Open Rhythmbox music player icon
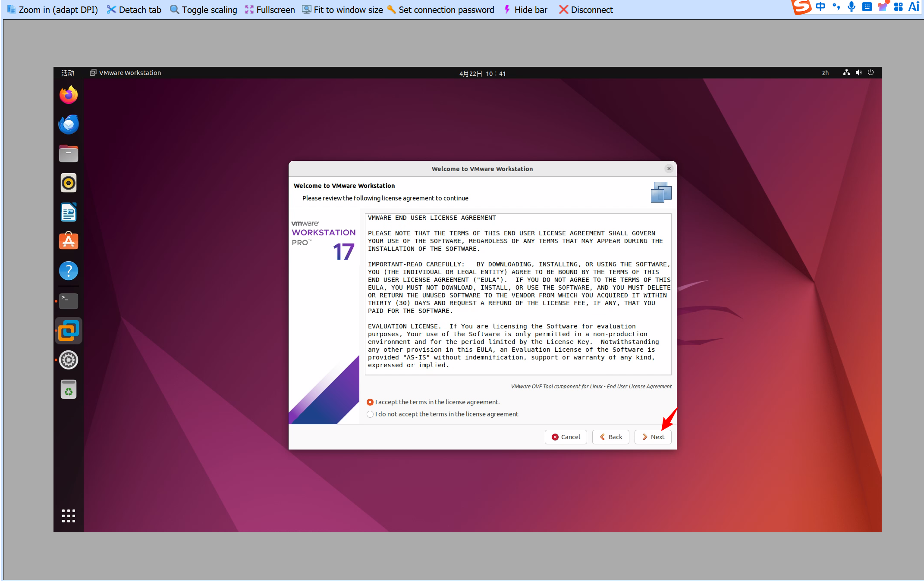924x581 pixels. (69, 183)
